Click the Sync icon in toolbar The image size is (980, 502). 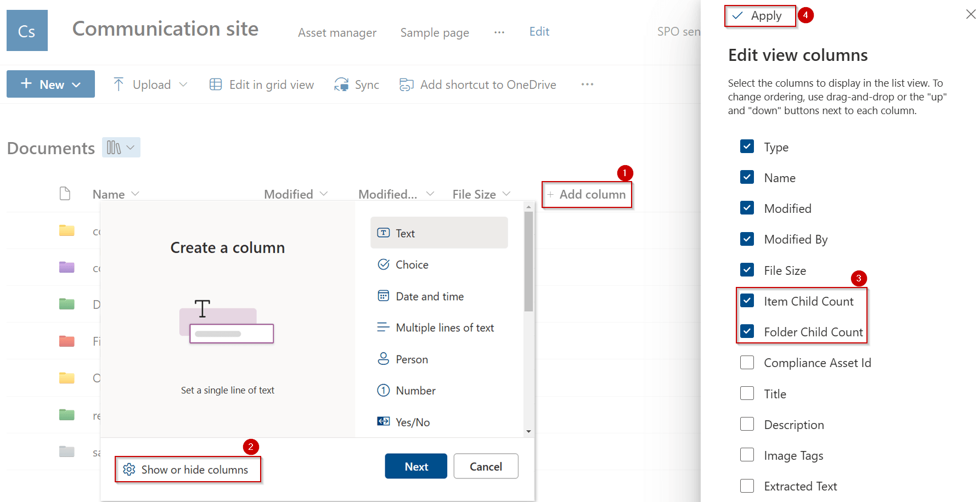(x=341, y=84)
